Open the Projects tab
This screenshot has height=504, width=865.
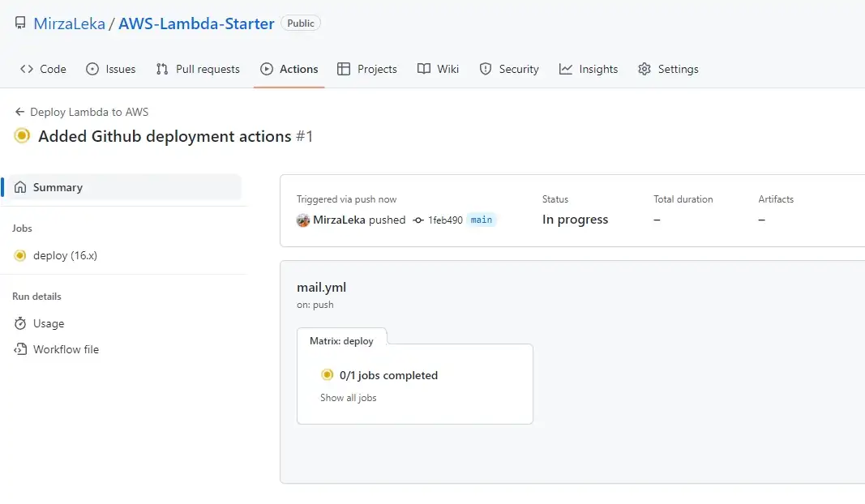point(367,69)
